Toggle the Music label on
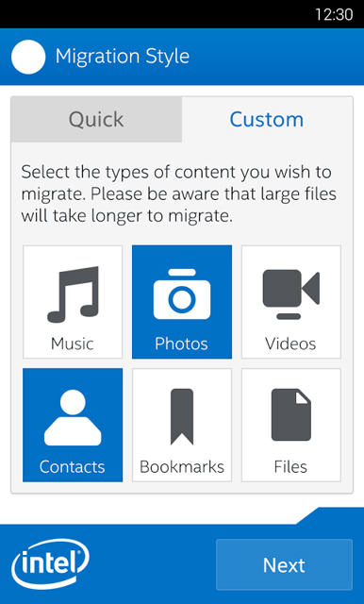Image resolution: width=364 pixels, height=604 pixels. [x=73, y=344]
